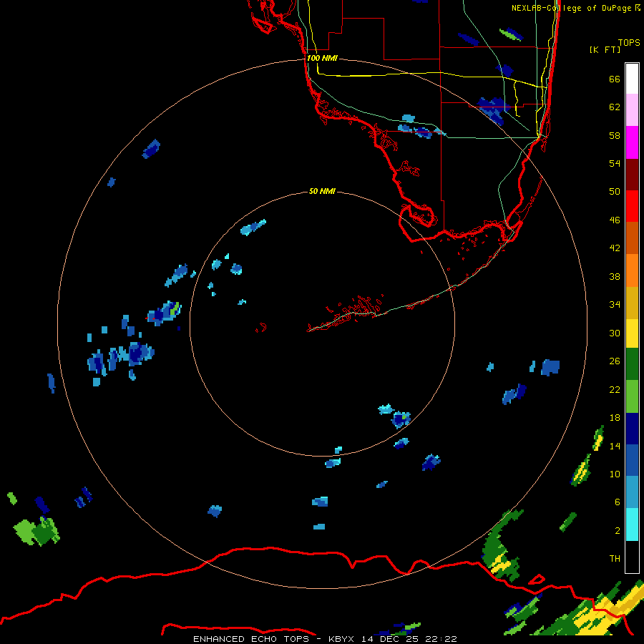The image size is (644, 644).
Task: Click the 54 legend value
Action: tap(615, 163)
